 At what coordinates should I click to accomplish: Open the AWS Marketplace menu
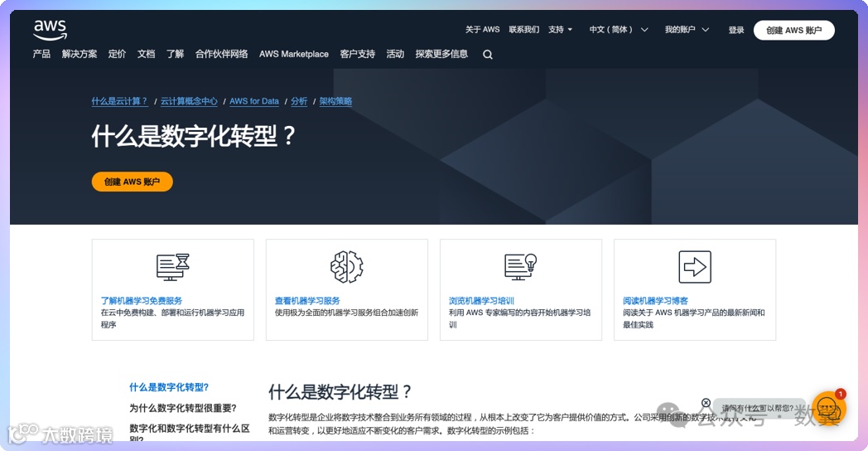click(294, 54)
